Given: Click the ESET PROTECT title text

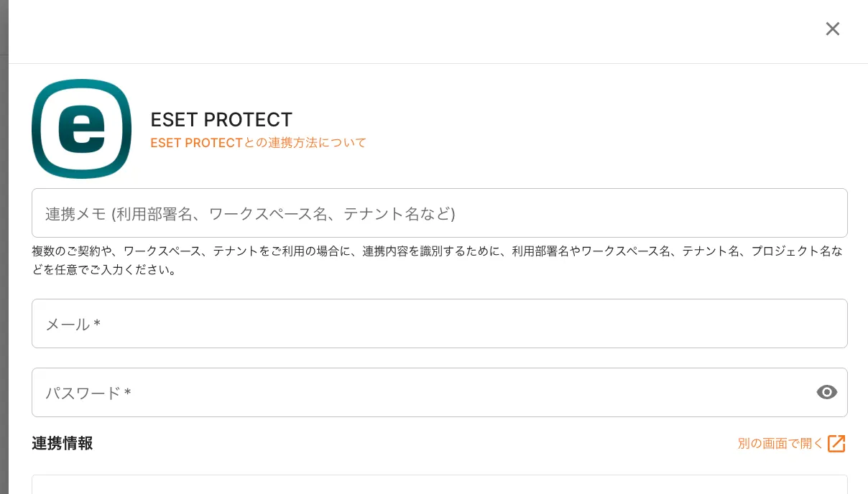Looking at the screenshot, I should 221,119.
